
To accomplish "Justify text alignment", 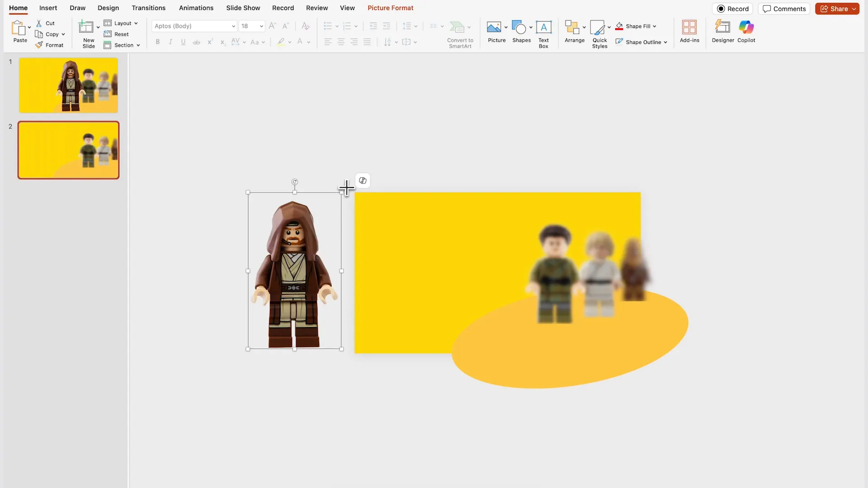I will (x=367, y=42).
